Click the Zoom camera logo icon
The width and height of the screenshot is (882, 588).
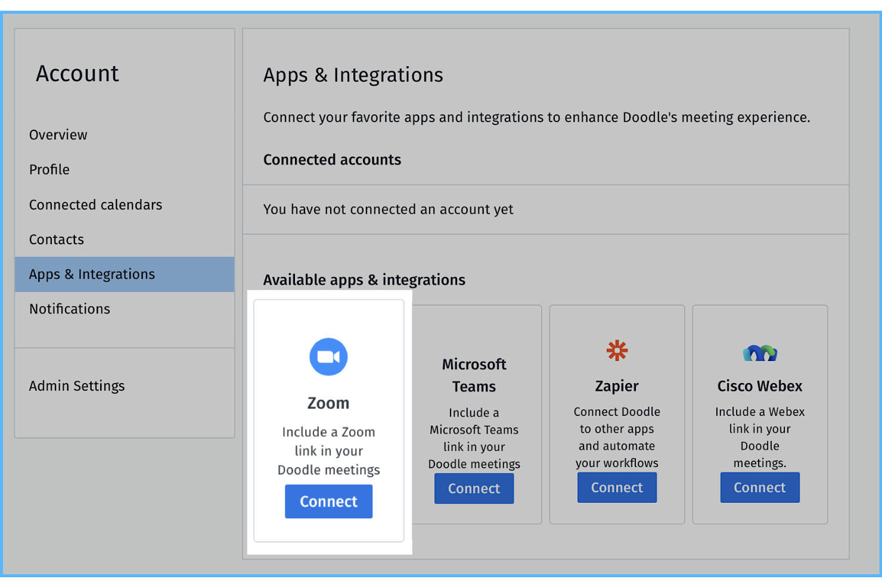[328, 357]
